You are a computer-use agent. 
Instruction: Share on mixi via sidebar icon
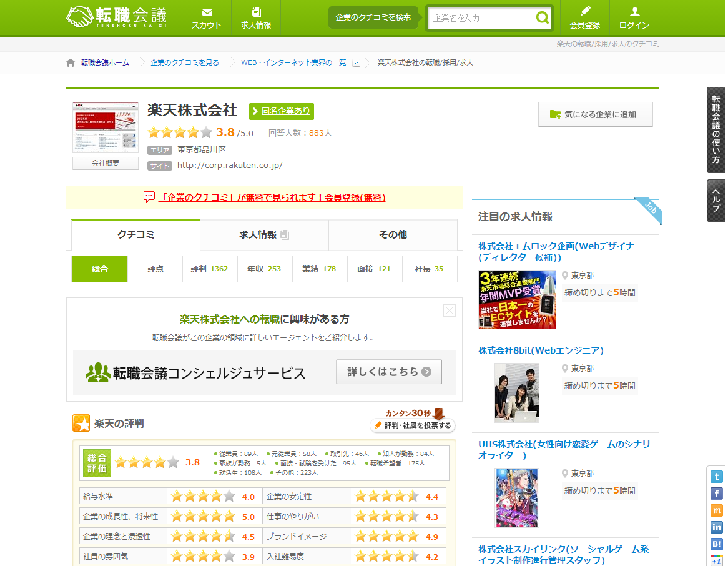click(x=716, y=510)
